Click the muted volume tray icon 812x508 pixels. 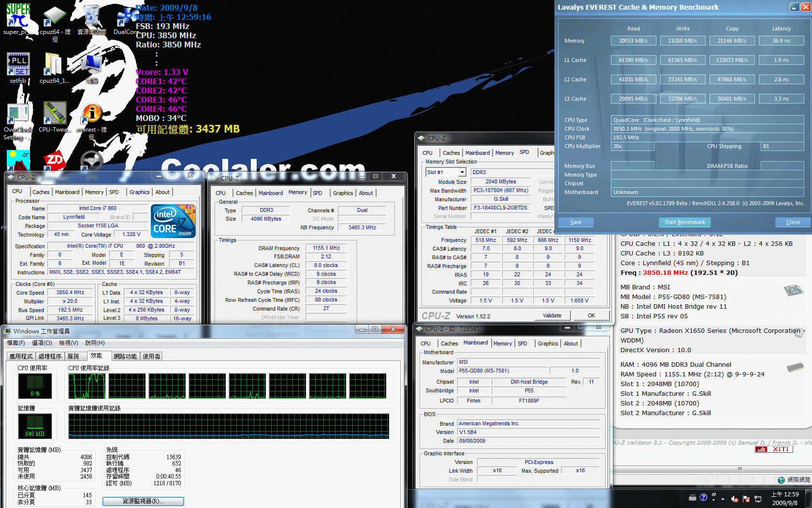tap(735, 498)
